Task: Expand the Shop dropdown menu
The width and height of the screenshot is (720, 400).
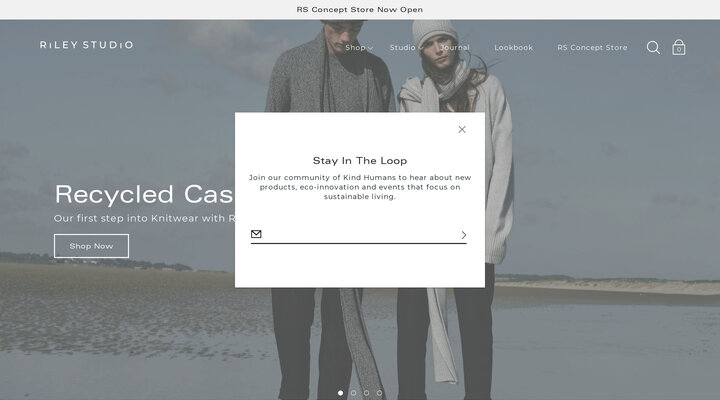Action: point(359,47)
